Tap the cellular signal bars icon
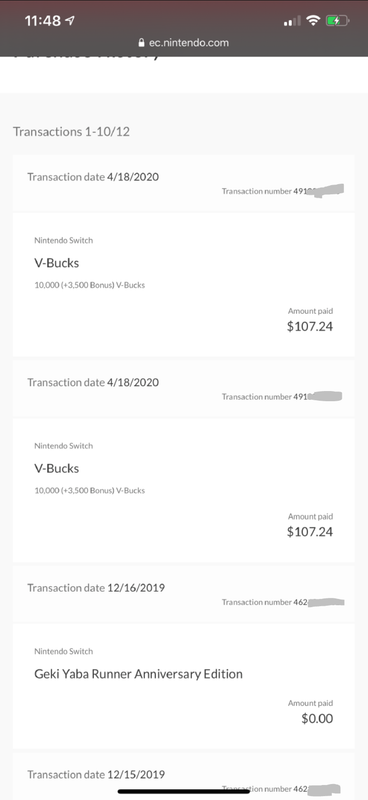The width and height of the screenshot is (368, 800). 292,21
